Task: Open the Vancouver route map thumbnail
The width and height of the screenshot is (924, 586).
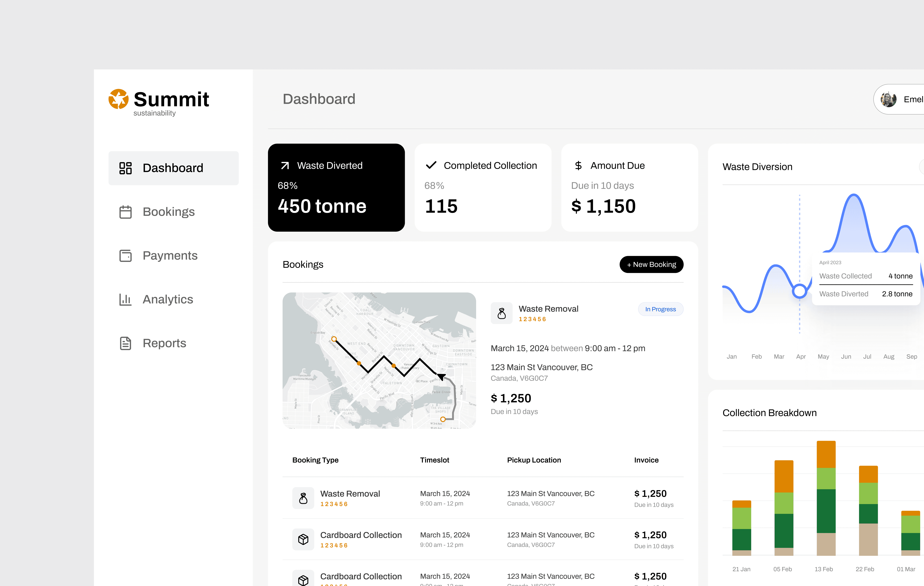Action: coord(379,360)
